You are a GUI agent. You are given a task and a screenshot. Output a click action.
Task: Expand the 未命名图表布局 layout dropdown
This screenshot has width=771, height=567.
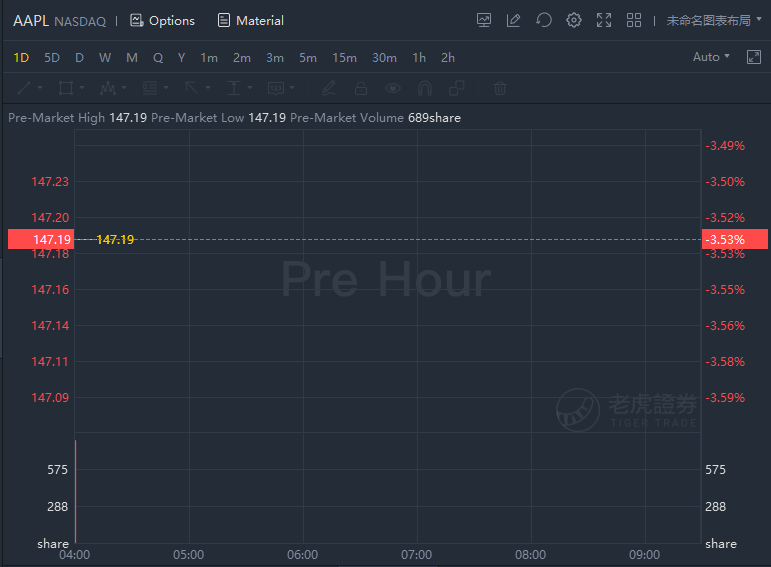[714, 20]
